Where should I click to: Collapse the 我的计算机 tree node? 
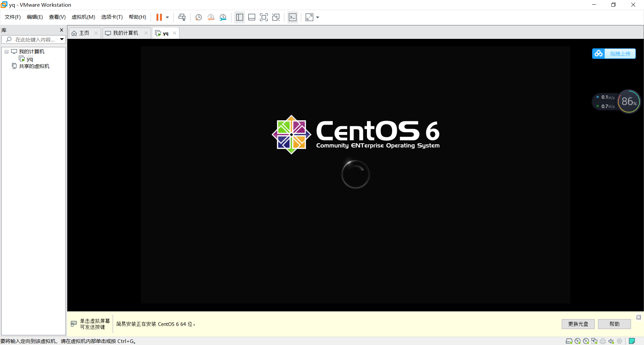click(x=6, y=52)
